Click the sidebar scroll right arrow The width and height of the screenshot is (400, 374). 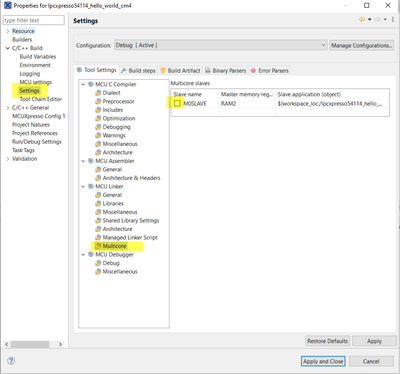tap(60, 344)
